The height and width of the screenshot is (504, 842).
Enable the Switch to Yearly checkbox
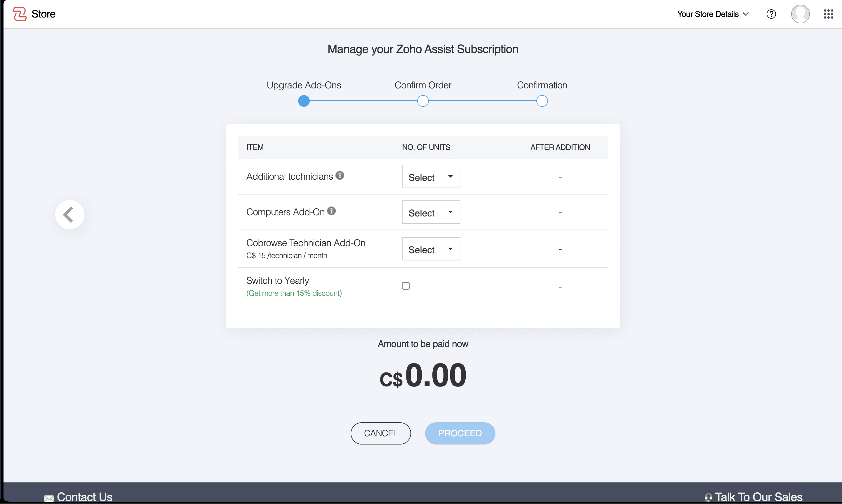[x=406, y=286]
